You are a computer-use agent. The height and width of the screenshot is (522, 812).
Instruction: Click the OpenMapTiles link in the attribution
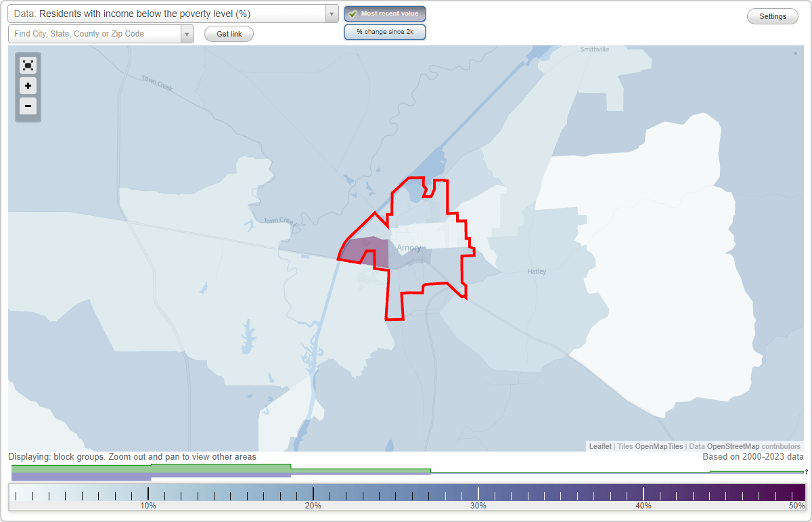click(x=657, y=446)
